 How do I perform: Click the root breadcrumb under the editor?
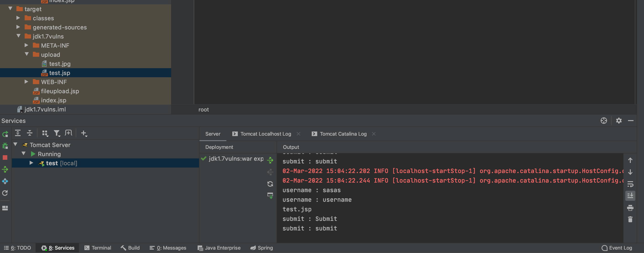point(204,109)
